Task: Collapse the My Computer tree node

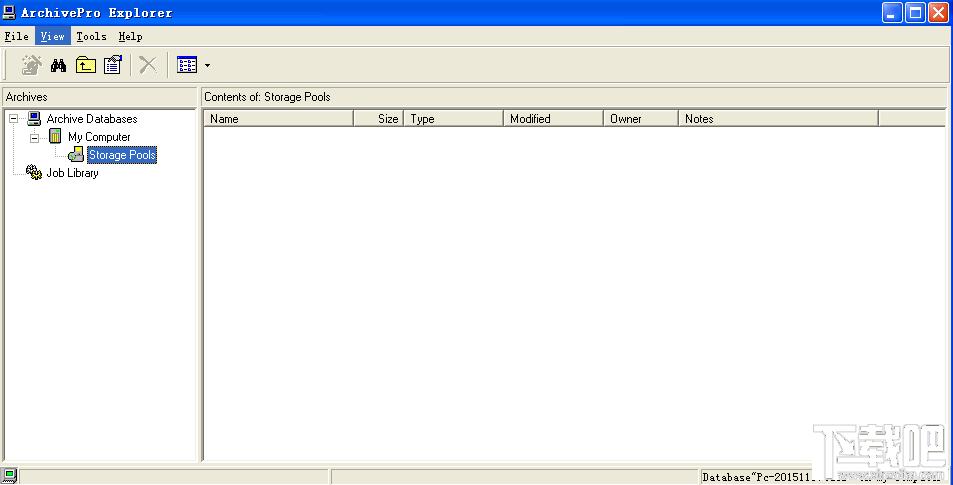Action: [34, 137]
